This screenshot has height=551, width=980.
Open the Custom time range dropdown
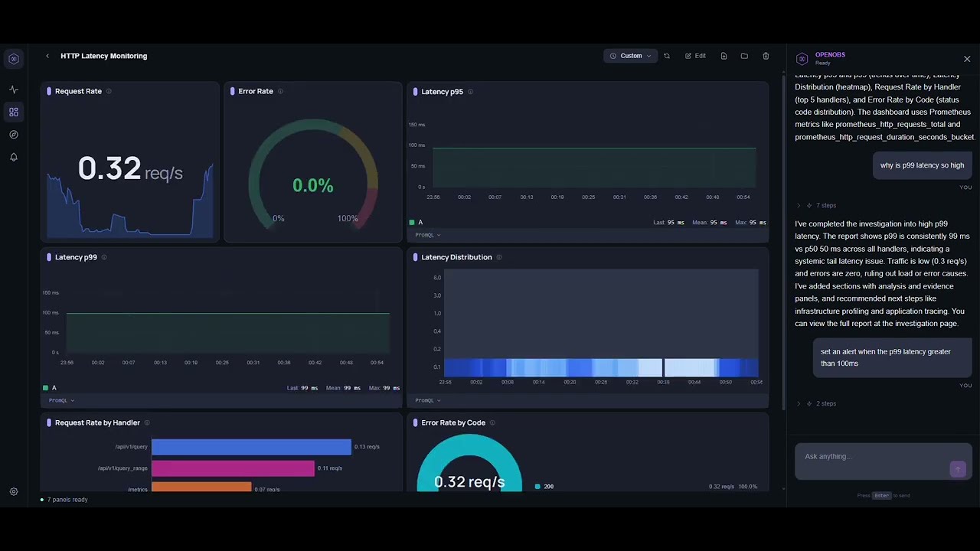coord(631,56)
